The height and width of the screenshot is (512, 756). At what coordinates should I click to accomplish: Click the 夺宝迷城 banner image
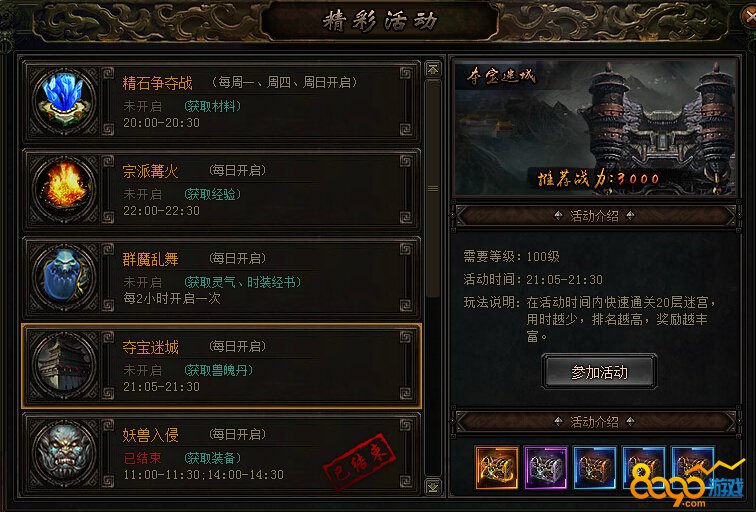coord(595,127)
